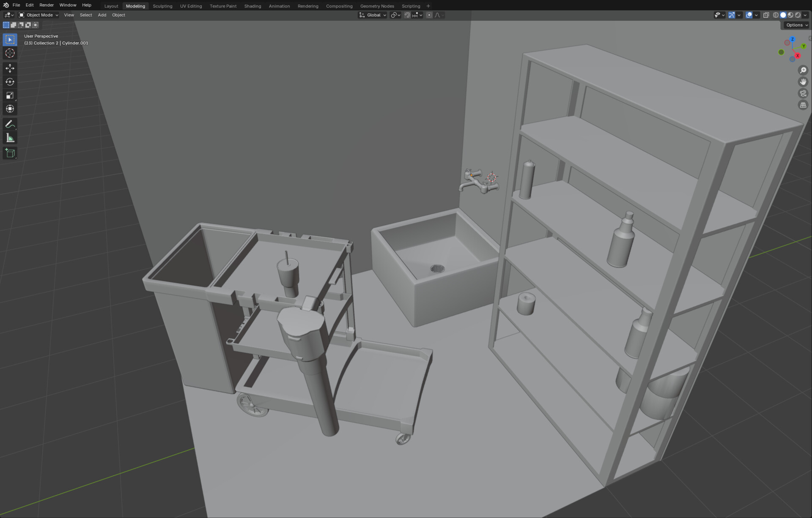812x518 pixels.
Task: Expand the Options panel in the viewport corner
Action: [x=795, y=25]
